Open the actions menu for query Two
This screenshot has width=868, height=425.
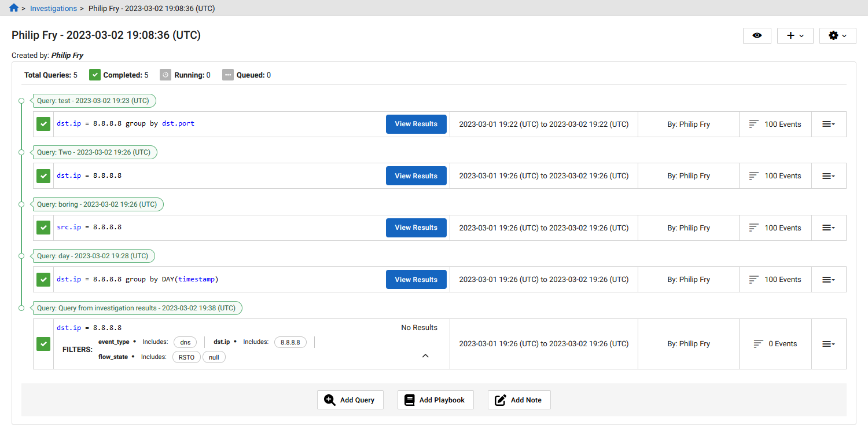[828, 175]
